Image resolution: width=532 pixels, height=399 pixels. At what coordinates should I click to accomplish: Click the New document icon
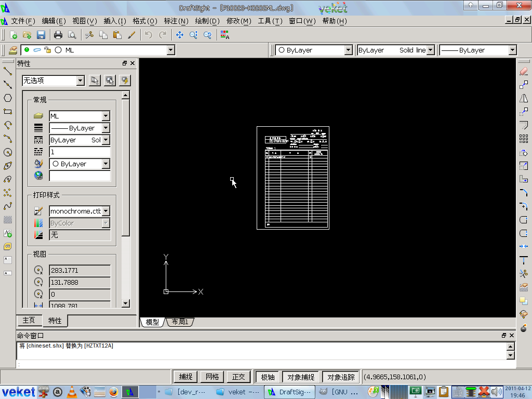pyautogui.click(x=14, y=35)
